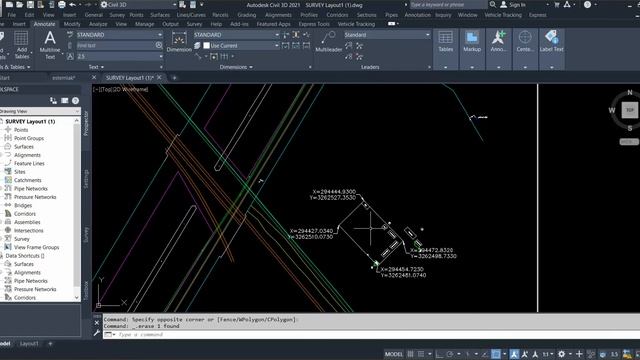Select Pipe Networks under SURVEY Layout1
The height and width of the screenshot is (360, 640).
pyautogui.click(x=31, y=189)
